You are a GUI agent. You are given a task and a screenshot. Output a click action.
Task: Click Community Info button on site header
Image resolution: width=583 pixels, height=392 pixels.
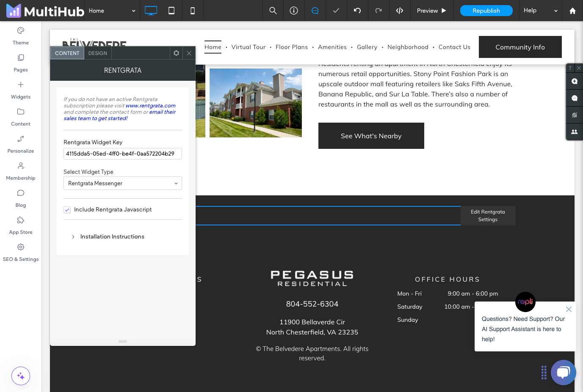[x=520, y=47]
